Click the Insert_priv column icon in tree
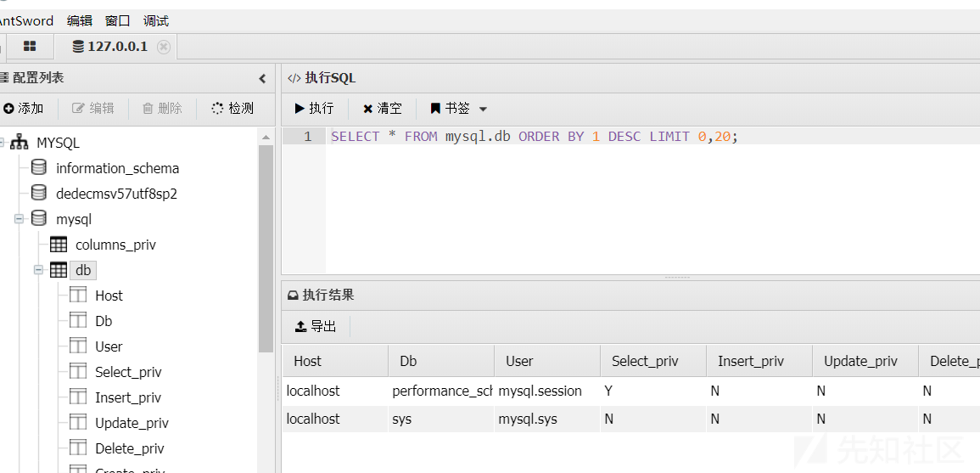This screenshot has width=980, height=473. (78, 397)
